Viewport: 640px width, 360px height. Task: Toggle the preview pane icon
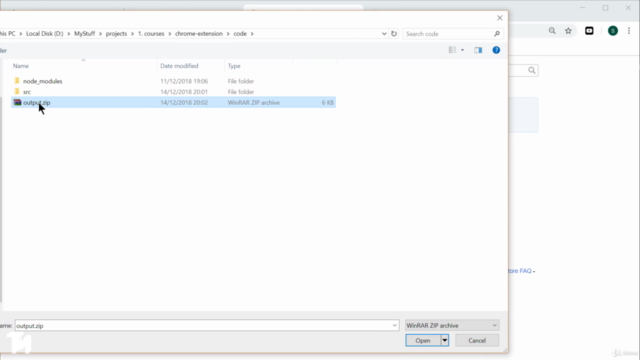pos(478,50)
